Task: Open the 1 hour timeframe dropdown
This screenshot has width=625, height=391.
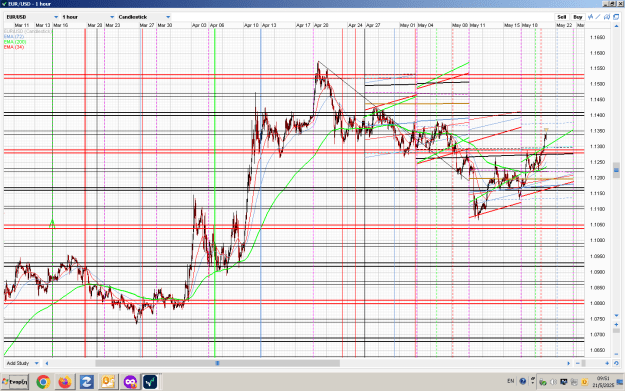Action: tap(88, 17)
